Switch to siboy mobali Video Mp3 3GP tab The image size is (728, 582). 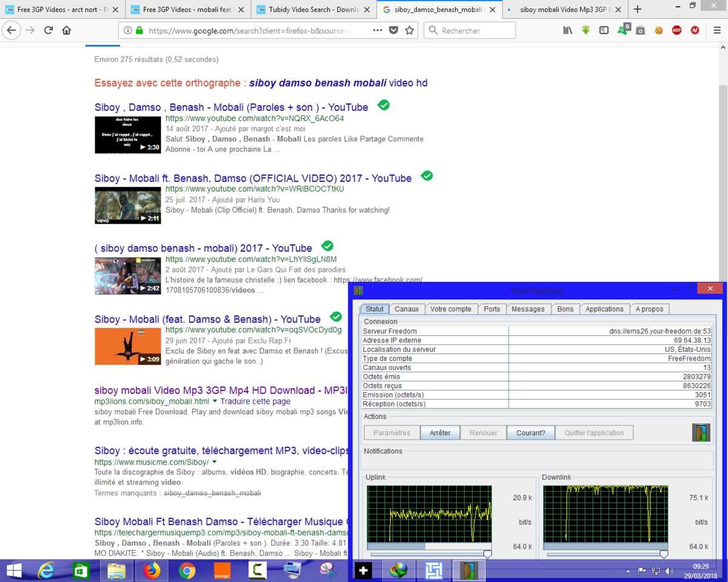click(x=565, y=10)
